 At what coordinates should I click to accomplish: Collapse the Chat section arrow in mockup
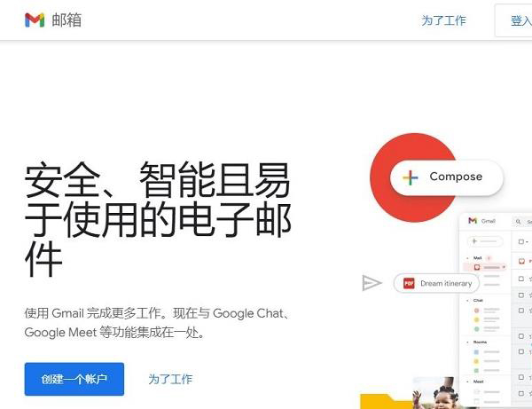[x=467, y=301]
